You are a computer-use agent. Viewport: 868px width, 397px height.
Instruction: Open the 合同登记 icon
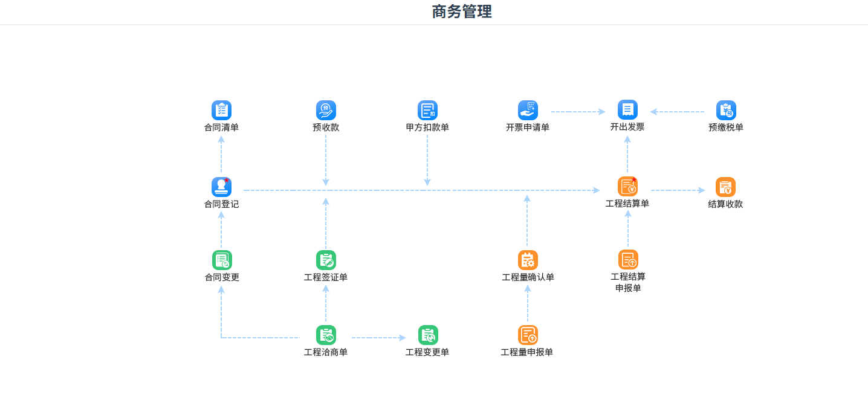click(221, 187)
